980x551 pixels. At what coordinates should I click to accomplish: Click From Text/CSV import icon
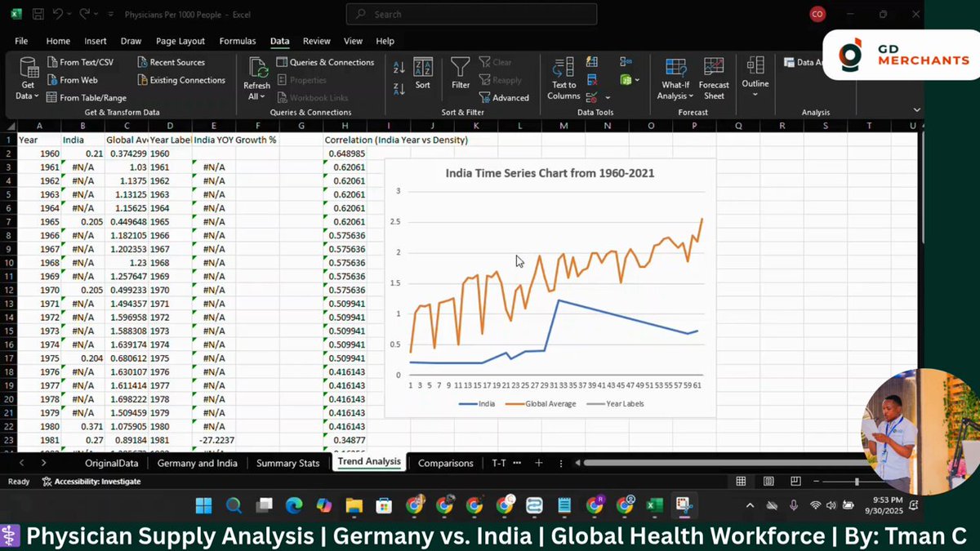point(80,62)
